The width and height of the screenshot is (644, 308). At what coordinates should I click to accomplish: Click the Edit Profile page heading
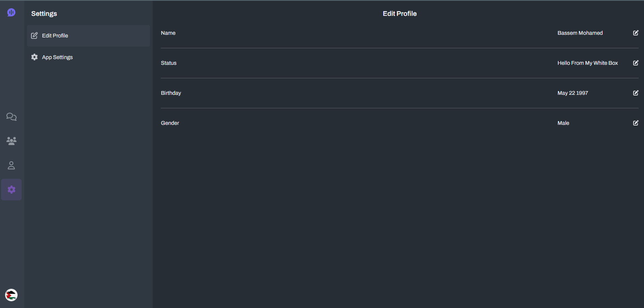click(400, 14)
